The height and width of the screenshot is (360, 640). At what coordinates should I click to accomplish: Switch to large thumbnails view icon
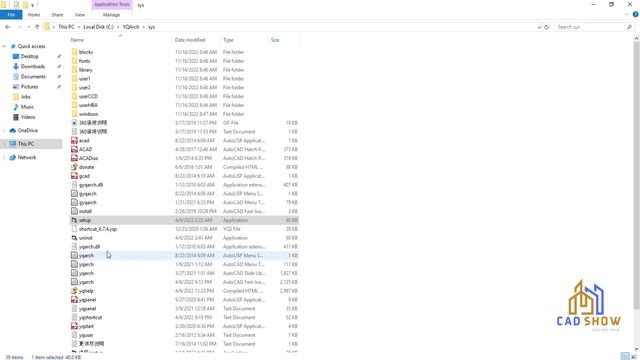coord(634,356)
